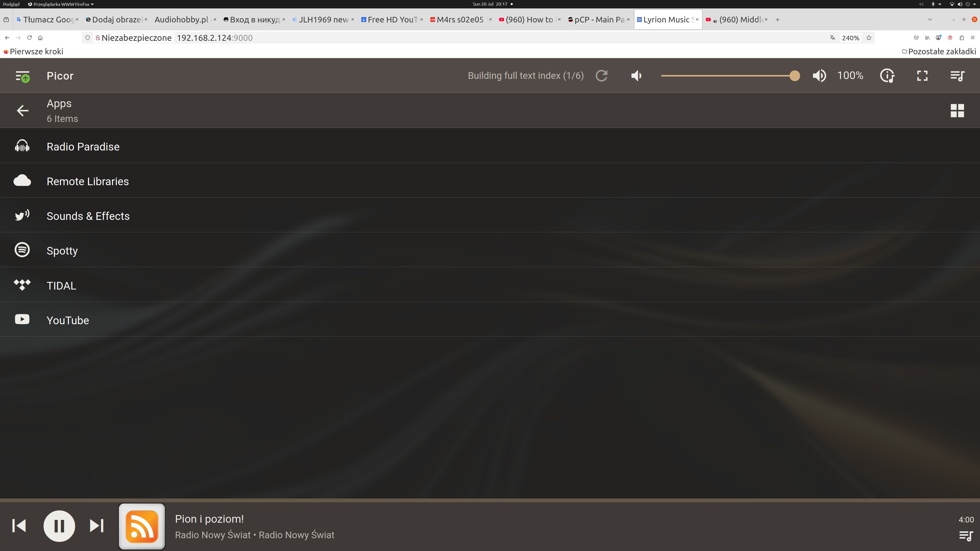Open a new browser tab
Viewport: 980px width, 551px height.
click(x=778, y=19)
